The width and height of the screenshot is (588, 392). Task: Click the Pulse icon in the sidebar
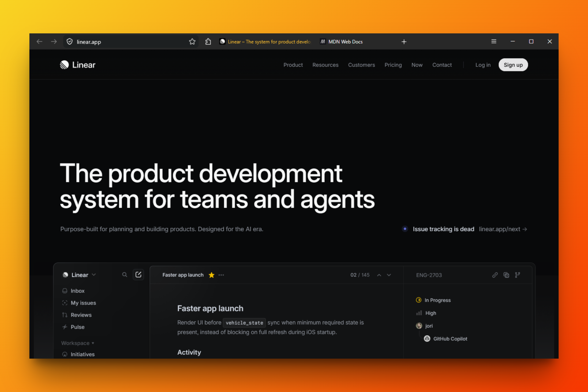pos(65,327)
